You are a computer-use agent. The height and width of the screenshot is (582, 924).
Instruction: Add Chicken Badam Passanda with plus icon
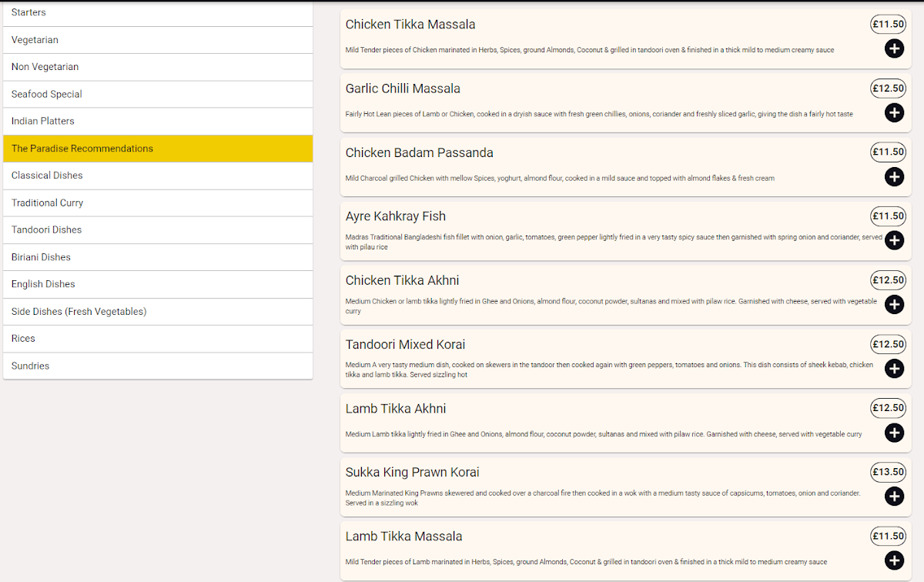[x=894, y=177]
